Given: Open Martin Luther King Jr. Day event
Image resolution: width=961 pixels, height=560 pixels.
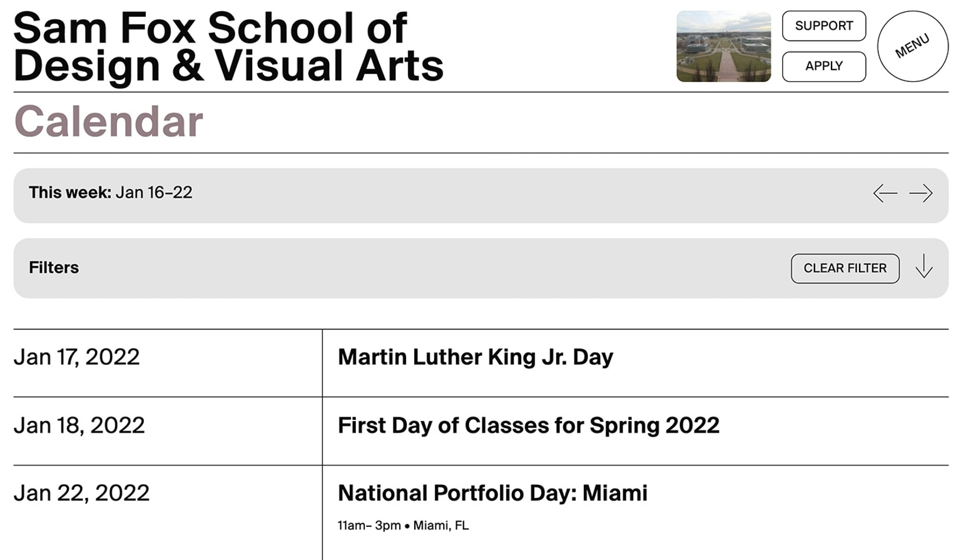Looking at the screenshot, I should 475,357.
